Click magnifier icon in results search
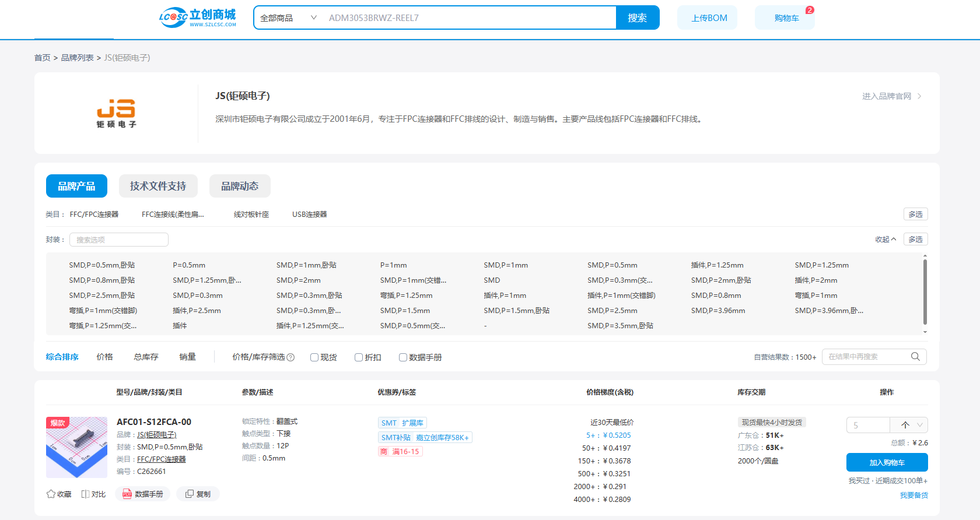The image size is (980, 520). (916, 357)
